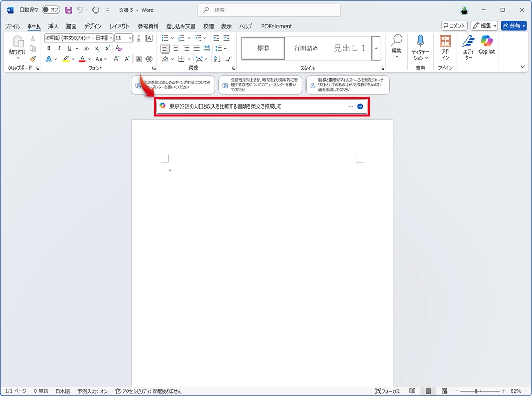532x396 pixels.
Task: Choose the productivity newsletter suggestion chip
Action: click(260, 85)
